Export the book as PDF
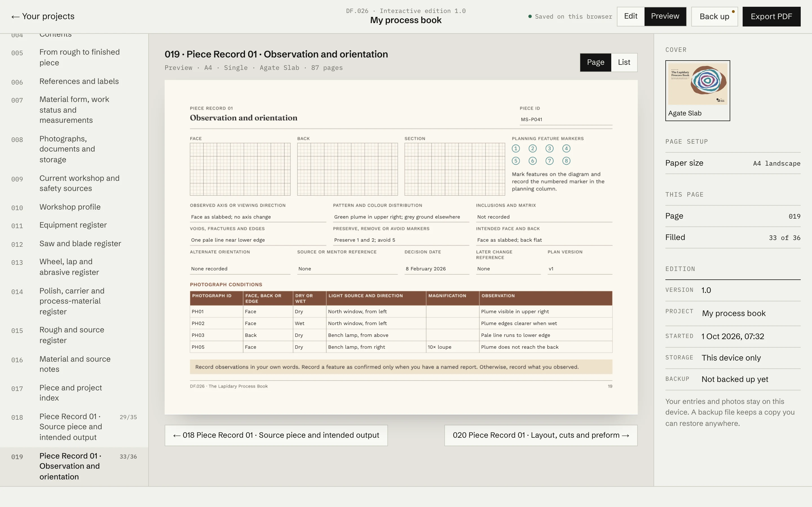The height and width of the screenshot is (507, 812). 771,16
